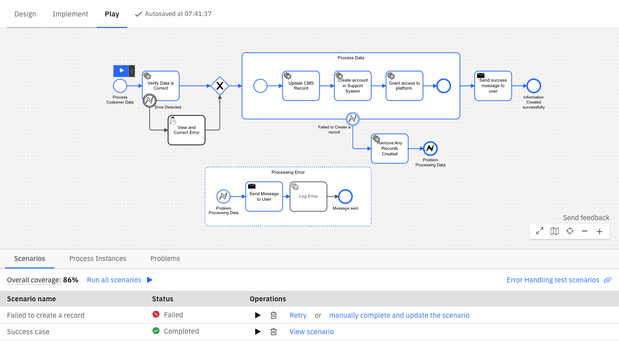Select the Grant access to platform task

pos(404,86)
